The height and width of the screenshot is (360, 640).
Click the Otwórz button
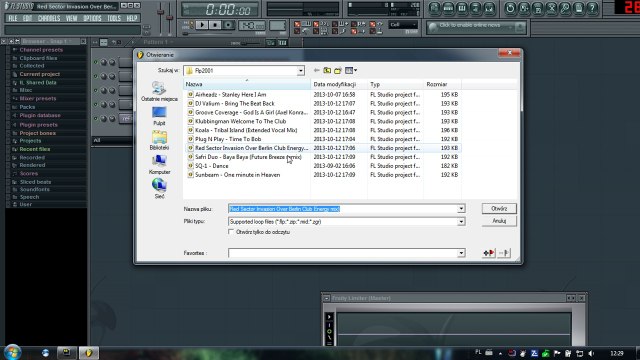[x=499, y=209]
